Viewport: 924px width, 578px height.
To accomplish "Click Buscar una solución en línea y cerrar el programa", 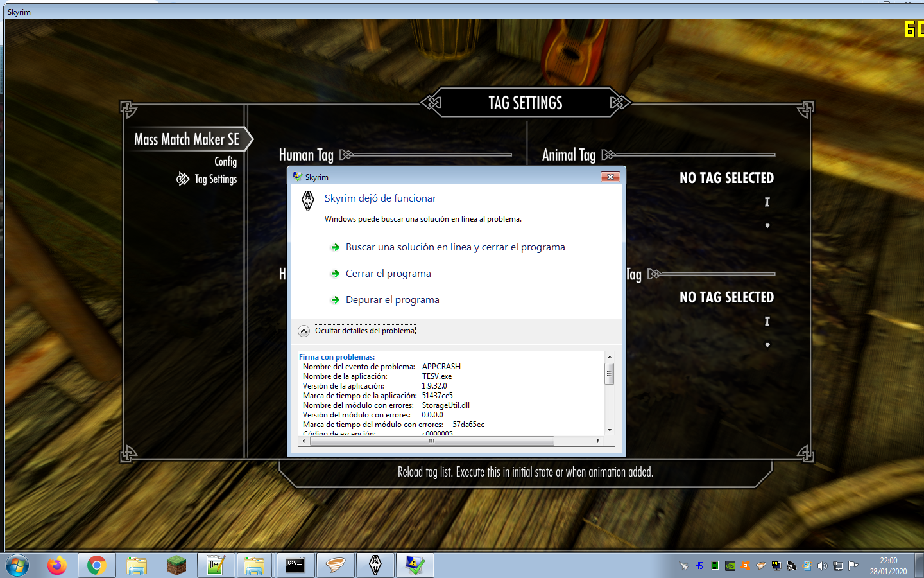I will point(456,247).
